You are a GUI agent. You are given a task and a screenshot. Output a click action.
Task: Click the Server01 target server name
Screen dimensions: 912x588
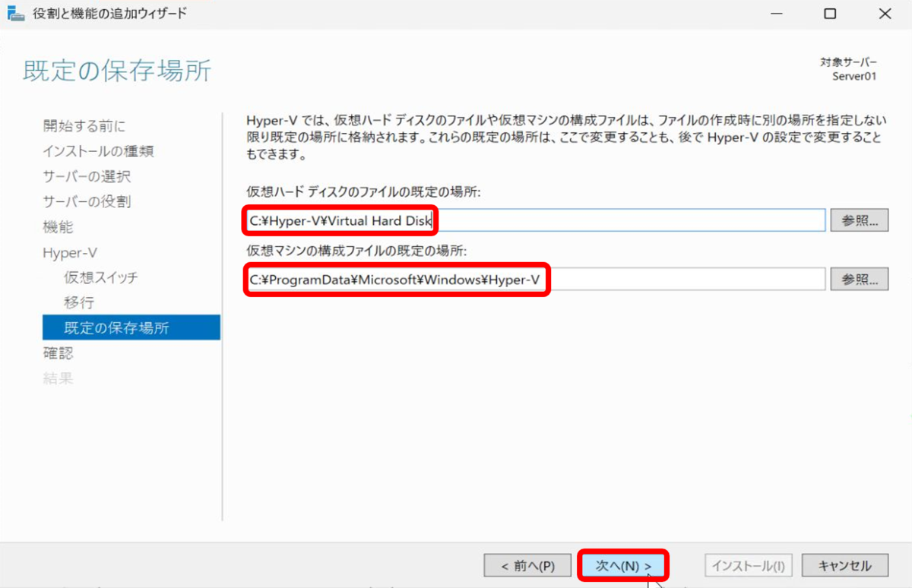(854, 76)
